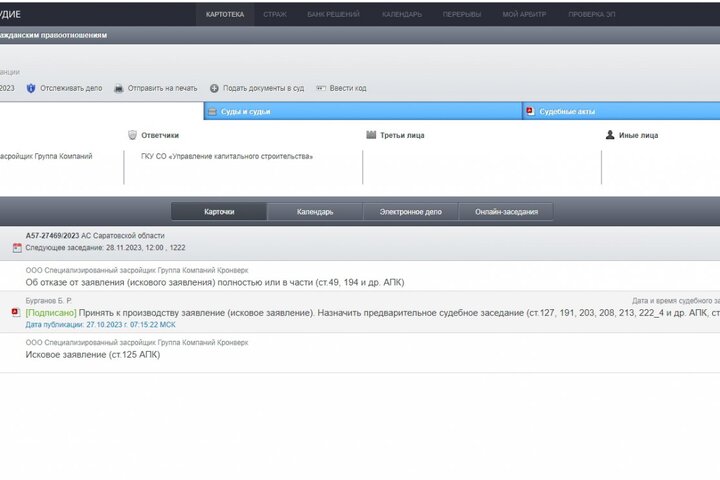Click applicant name above Исковое заявление
This screenshot has height=480, width=720.
(x=137, y=343)
